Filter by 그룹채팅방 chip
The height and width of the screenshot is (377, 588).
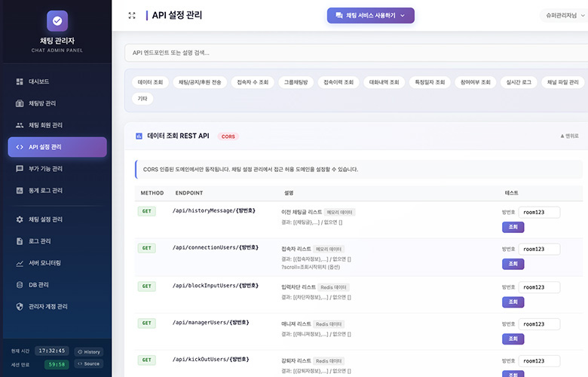(x=296, y=82)
